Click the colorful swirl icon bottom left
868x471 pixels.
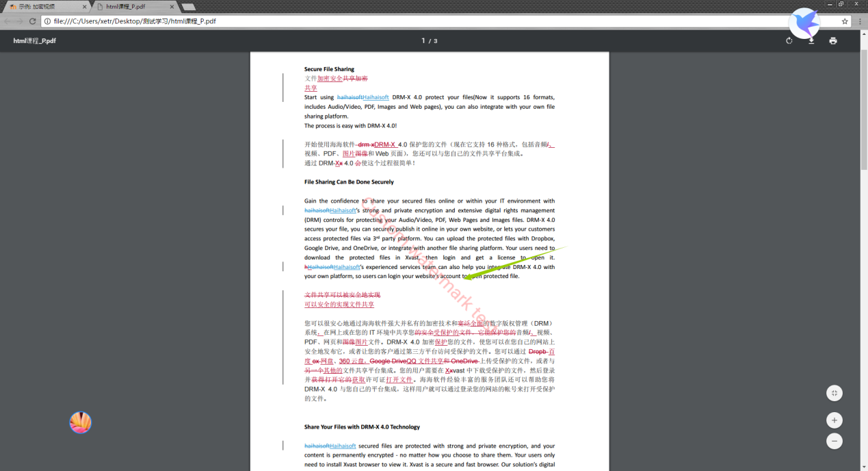[x=80, y=422]
